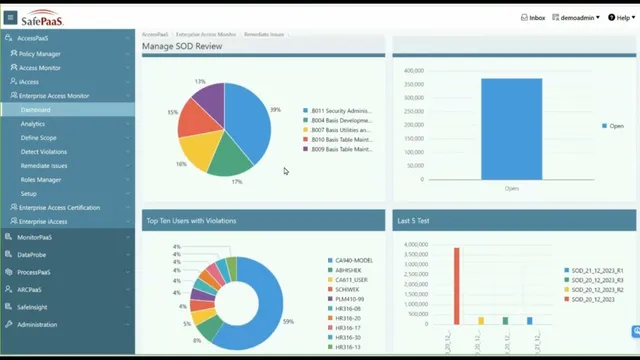Click CA611_USER legend entry
The height and width of the screenshot is (360, 640).
point(348,280)
